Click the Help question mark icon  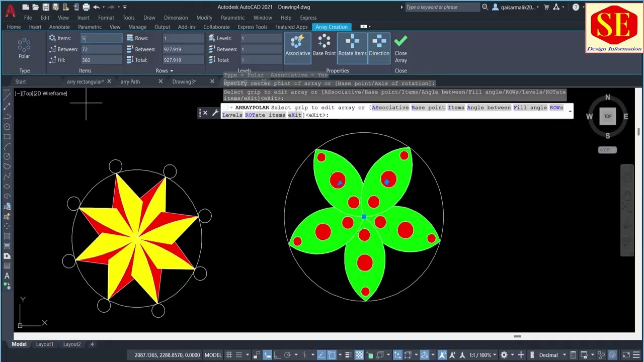pos(576,7)
